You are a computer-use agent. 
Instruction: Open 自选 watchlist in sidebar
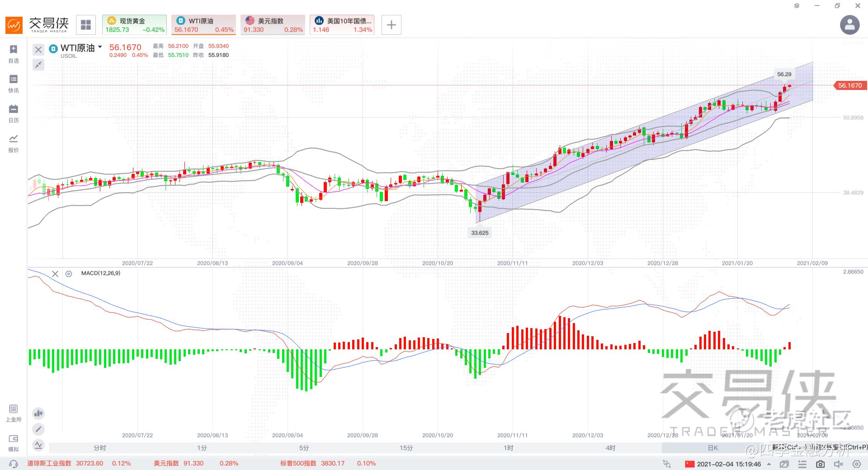click(14, 54)
